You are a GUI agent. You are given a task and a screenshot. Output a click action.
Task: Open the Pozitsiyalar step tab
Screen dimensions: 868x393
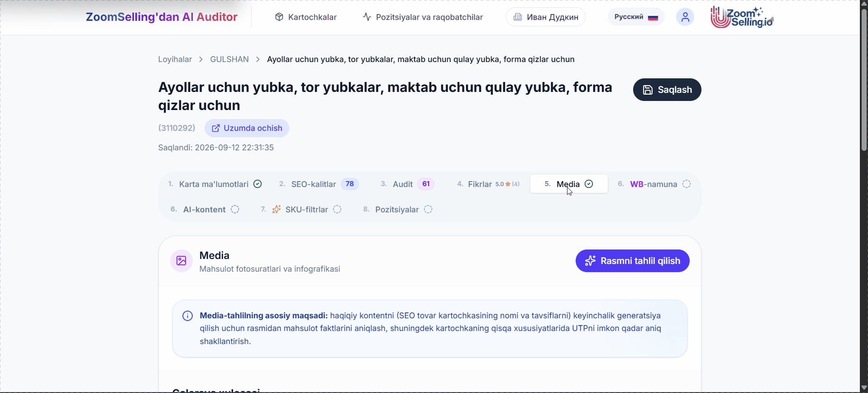[x=398, y=209]
